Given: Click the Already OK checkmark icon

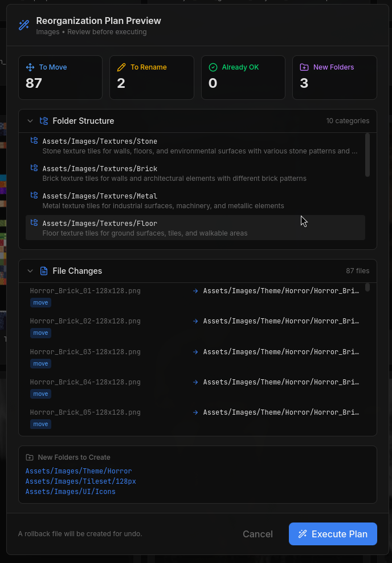Looking at the screenshot, I should pos(213,67).
